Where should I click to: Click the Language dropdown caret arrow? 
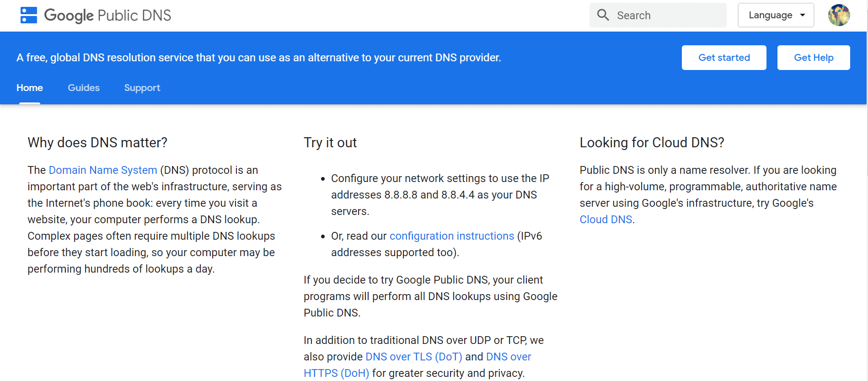[x=803, y=15]
